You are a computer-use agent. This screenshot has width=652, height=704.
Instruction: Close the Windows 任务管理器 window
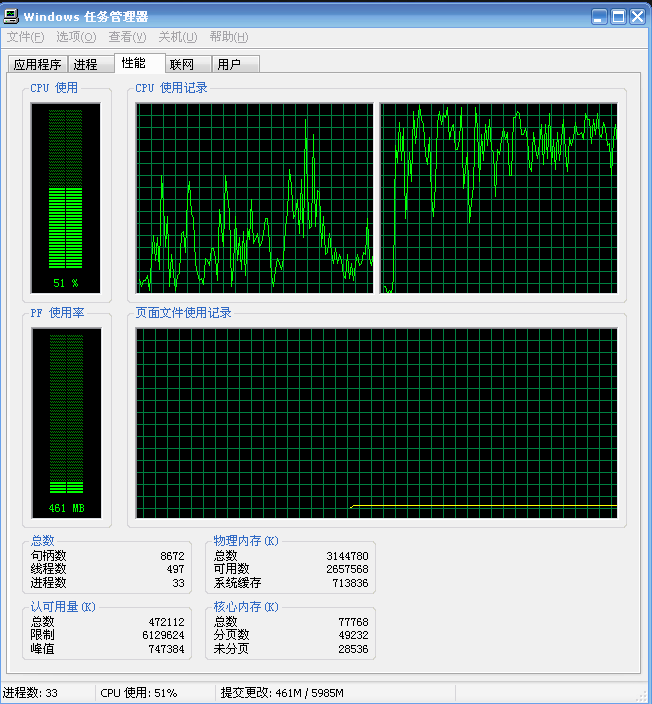click(x=638, y=17)
